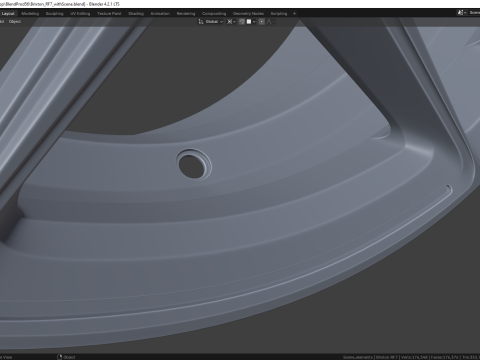Add a new workspace with plus icon
480x360 pixels.
click(294, 14)
